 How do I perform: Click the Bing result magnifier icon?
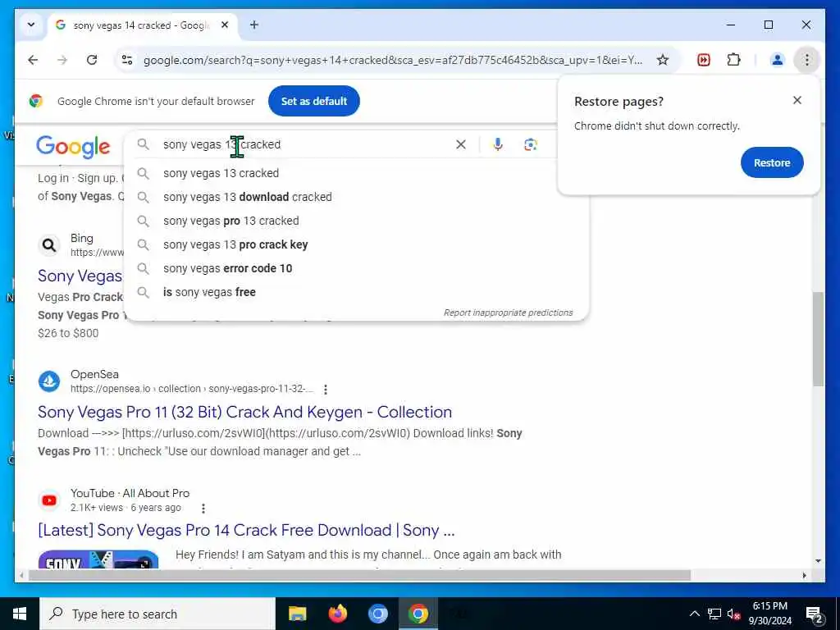point(49,245)
